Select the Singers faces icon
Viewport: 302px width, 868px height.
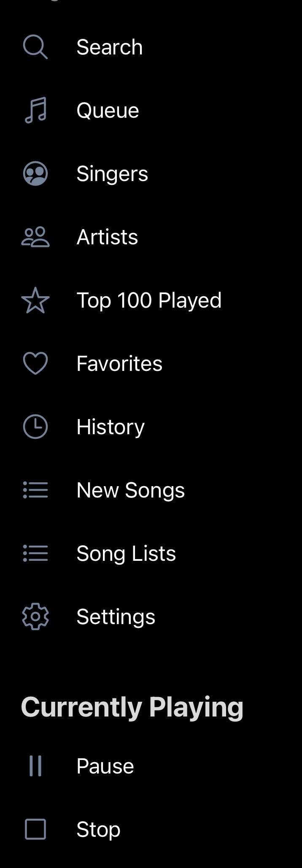(35, 173)
